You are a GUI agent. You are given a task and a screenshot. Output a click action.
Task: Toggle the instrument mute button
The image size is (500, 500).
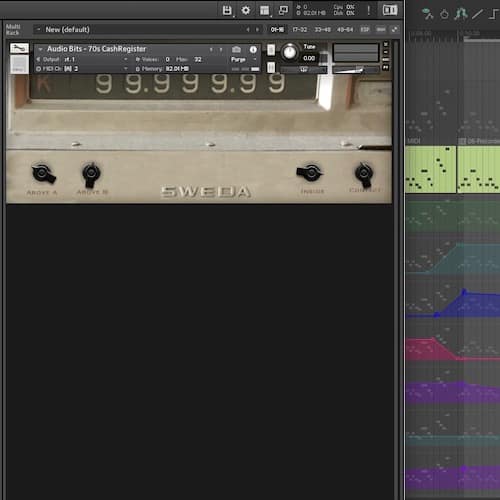click(x=271, y=68)
